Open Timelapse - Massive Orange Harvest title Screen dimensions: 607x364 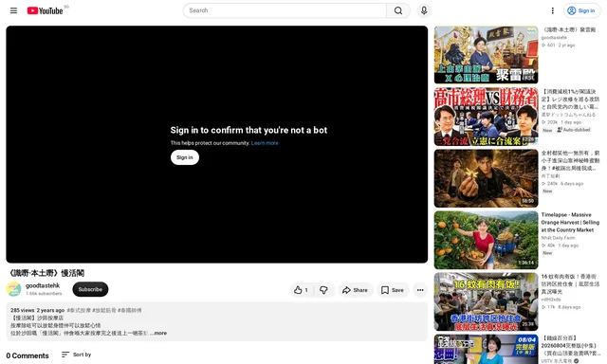pos(570,223)
